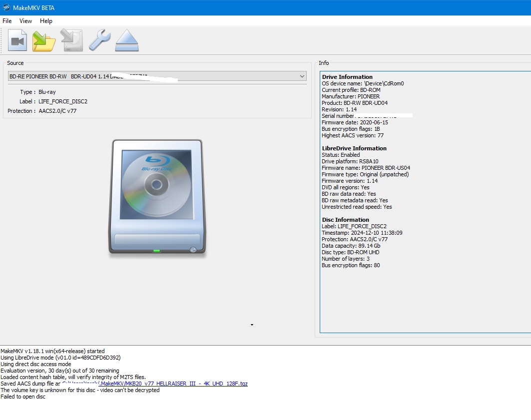Click log line 'Using LibreDrive mode'
Screen dimensions: 531x420
coord(60,358)
